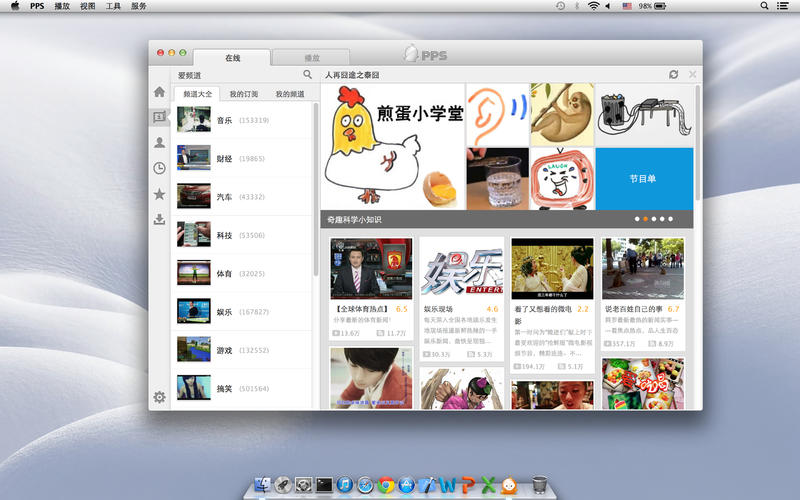This screenshot has height=500, width=800.
Task: Switch to the 播放 tab
Action: pos(311,58)
